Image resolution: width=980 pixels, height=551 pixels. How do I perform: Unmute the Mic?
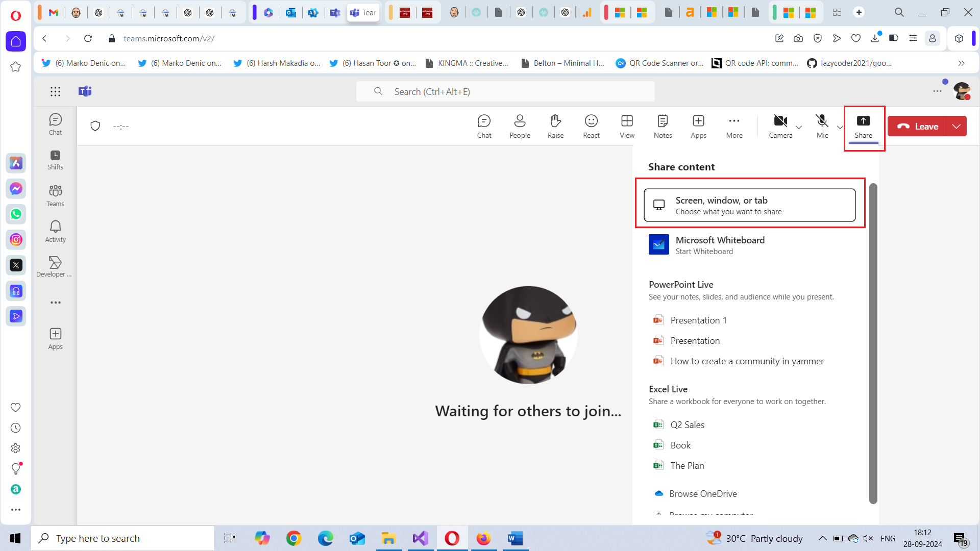coord(822,126)
